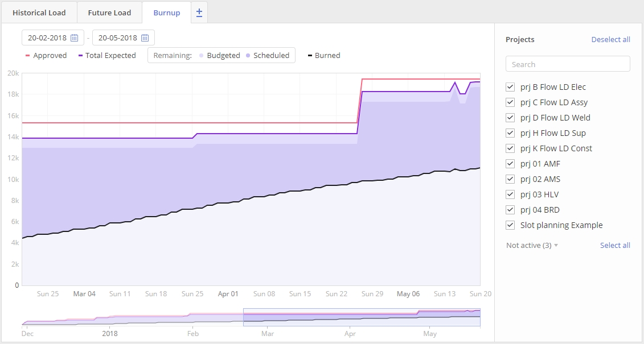Click the end date field 20-05-2018
Viewport: 644px width, 344px height.
(x=124, y=38)
